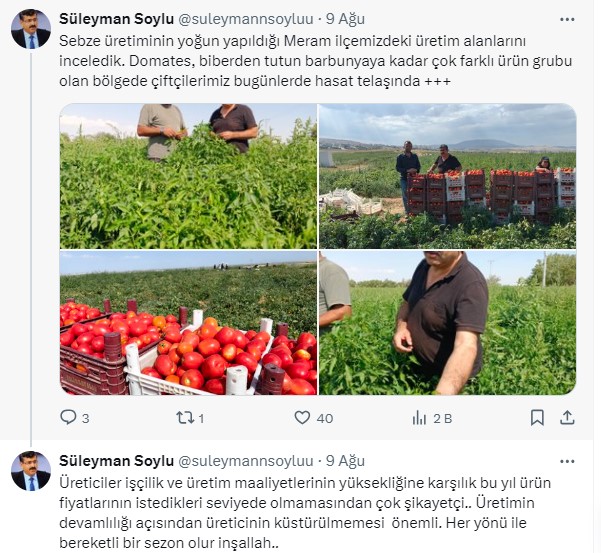
Task: Open more options on the first tweet
Action: pyautogui.click(x=567, y=19)
